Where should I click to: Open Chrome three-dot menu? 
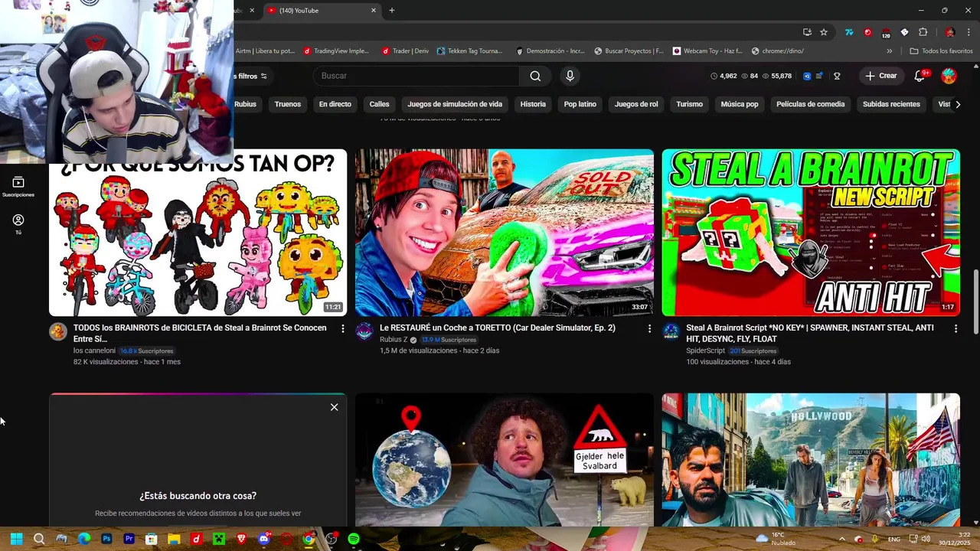pos(969,32)
